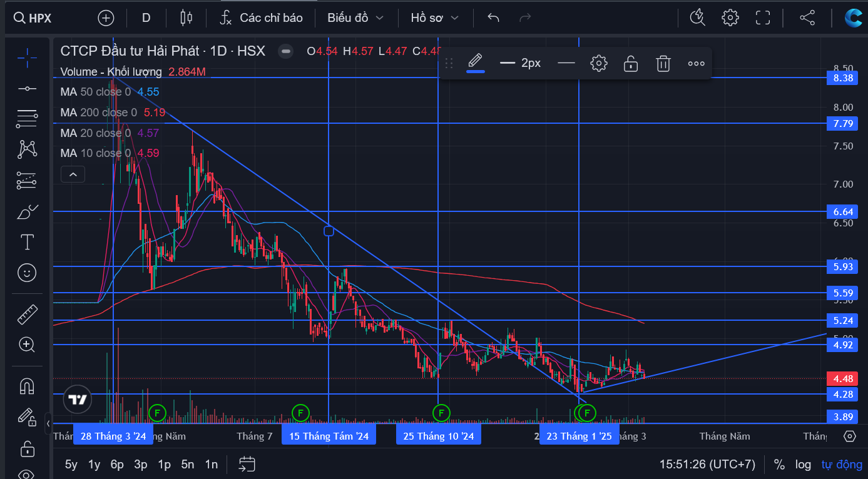The width and height of the screenshot is (868, 479).
Task: Click the TradingView logo on the chart
Action: click(x=77, y=400)
